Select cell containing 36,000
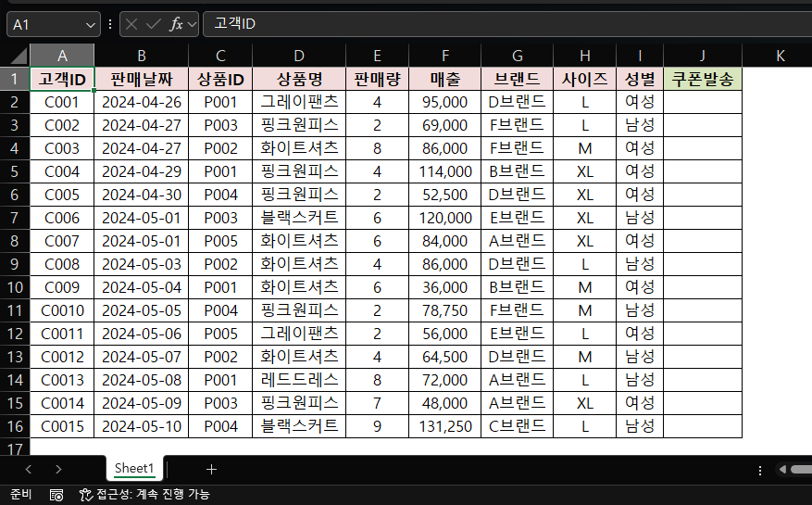This screenshot has height=505, width=812. click(x=444, y=287)
